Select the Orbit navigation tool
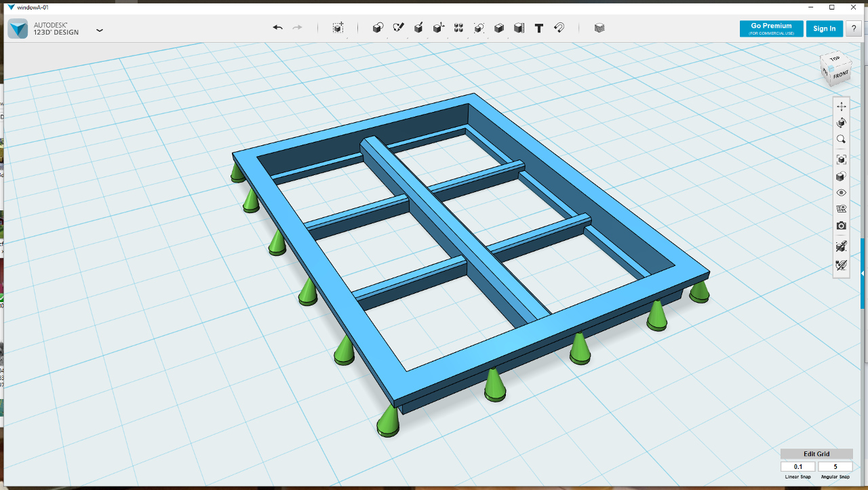Screen dimensions: 868x490 click(842, 123)
